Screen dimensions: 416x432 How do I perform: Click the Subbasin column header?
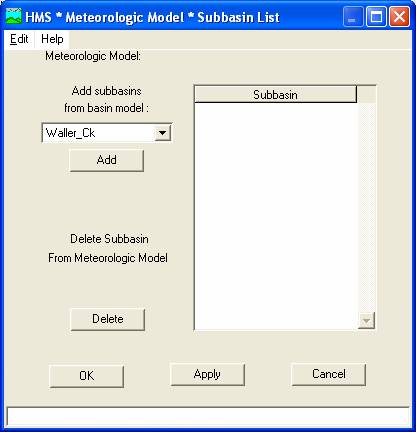coord(275,95)
